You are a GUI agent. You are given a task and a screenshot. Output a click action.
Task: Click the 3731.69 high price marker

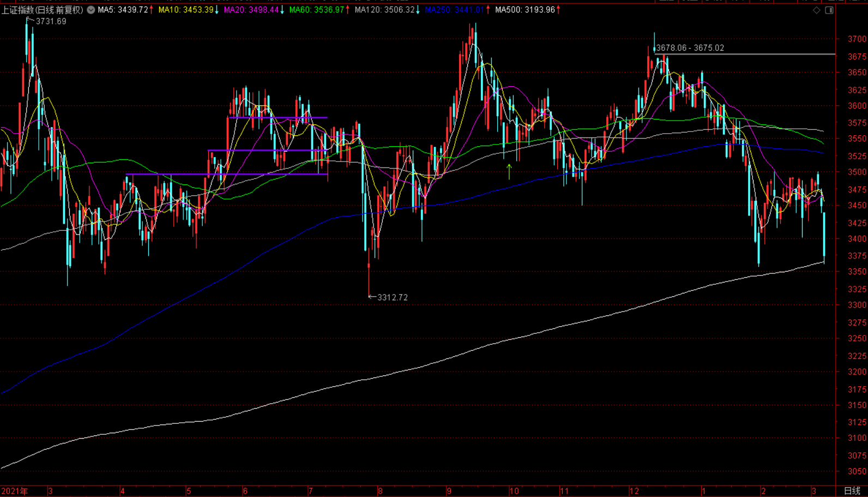click(x=51, y=21)
